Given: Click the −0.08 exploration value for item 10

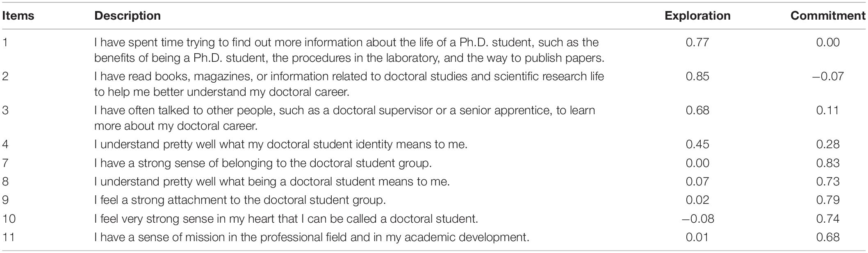Looking at the screenshot, I should click(x=697, y=219).
